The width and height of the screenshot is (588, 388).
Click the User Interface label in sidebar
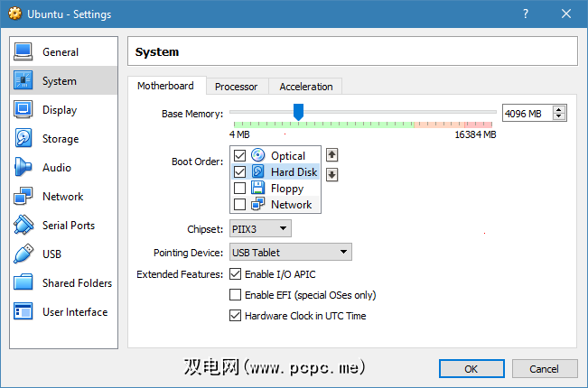point(75,311)
